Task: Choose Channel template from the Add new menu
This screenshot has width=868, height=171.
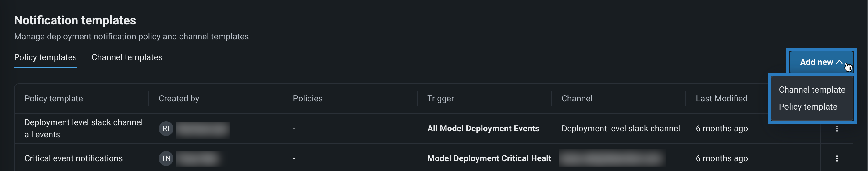Action: click(812, 90)
